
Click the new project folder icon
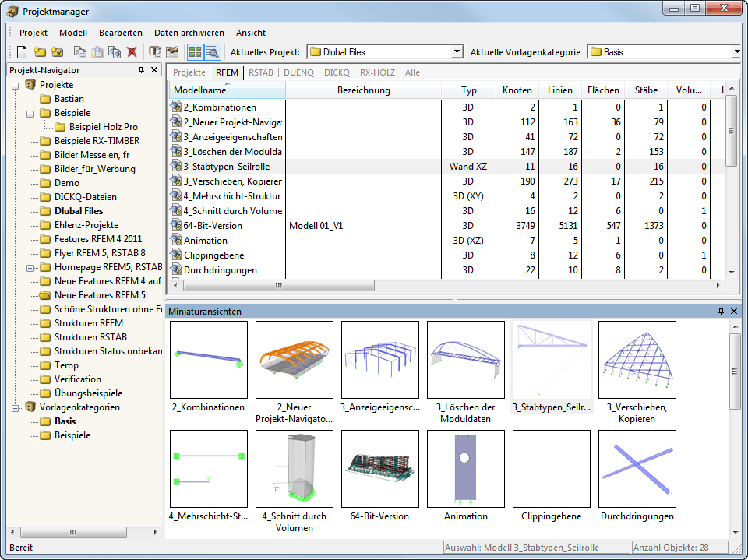click(39, 52)
